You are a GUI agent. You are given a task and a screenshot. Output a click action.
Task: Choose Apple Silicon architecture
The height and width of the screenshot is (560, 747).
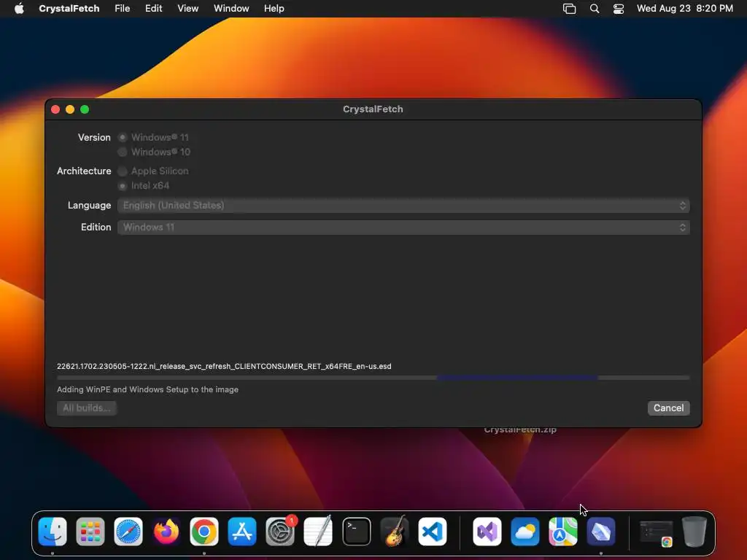(123, 171)
